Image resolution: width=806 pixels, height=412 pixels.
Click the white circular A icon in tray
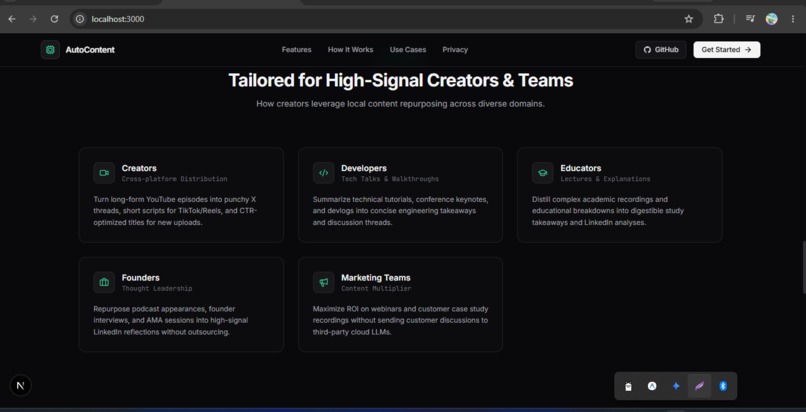(652, 386)
